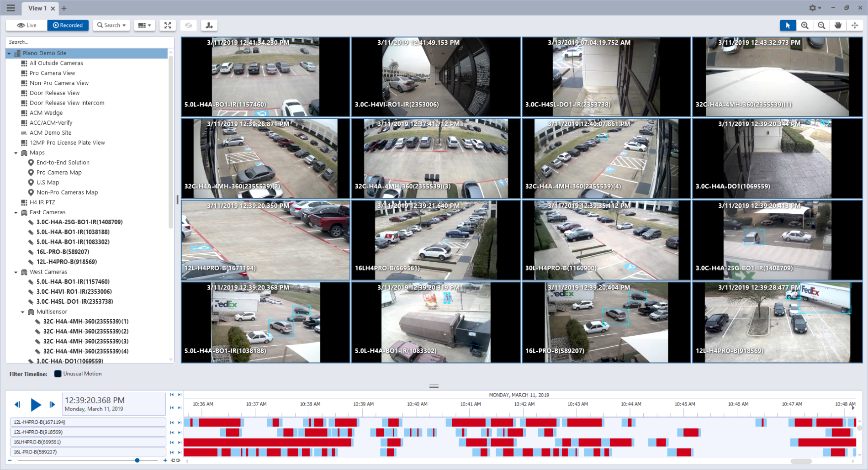Image resolution: width=868 pixels, height=470 pixels.
Task: Select the zoom out tool
Action: tap(821, 26)
